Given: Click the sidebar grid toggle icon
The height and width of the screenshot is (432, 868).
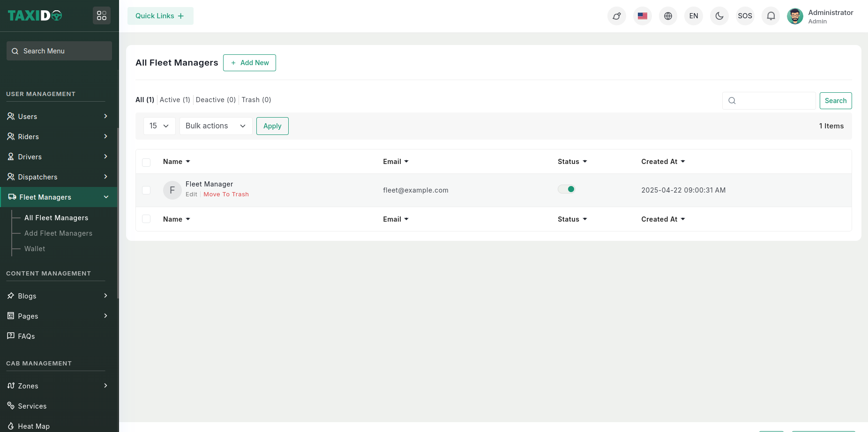Looking at the screenshot, I should [102, 16].
